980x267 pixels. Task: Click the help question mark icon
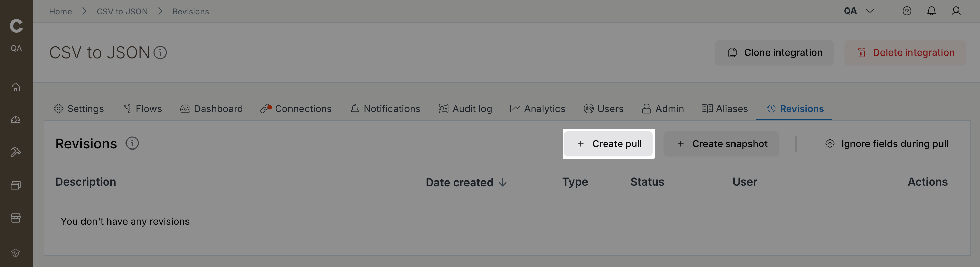pos(907,11)
